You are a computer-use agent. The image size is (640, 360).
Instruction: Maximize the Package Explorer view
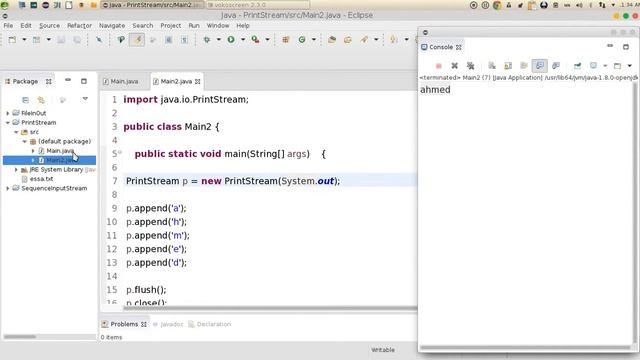(x=84, y=81)
